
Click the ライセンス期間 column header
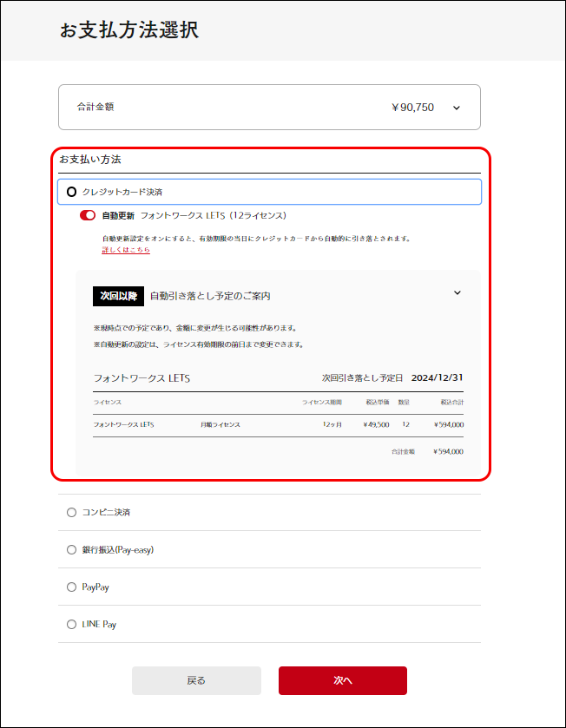coord(322,403)
